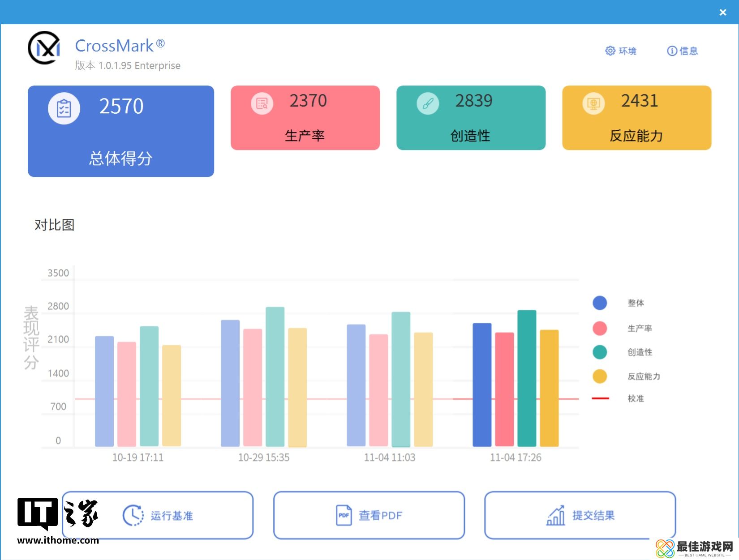
Task: Toggle the 整体 blue legend circle
Action: [x=600, y=303]
